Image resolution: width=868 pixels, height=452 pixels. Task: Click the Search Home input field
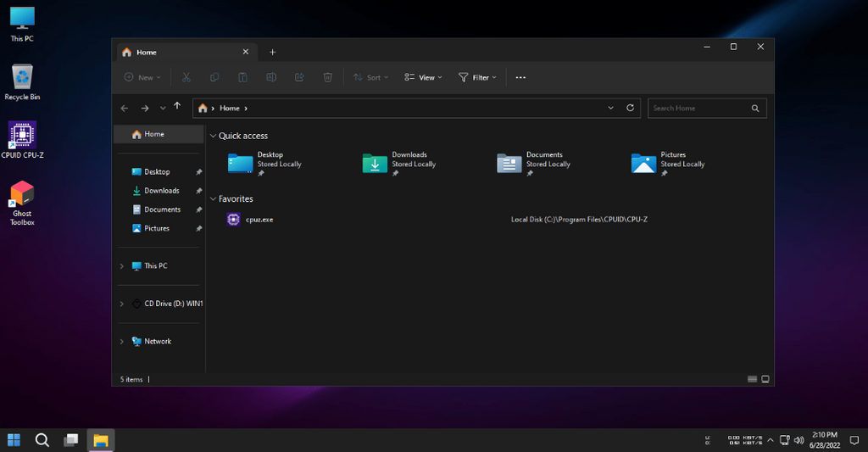(700, 109)
